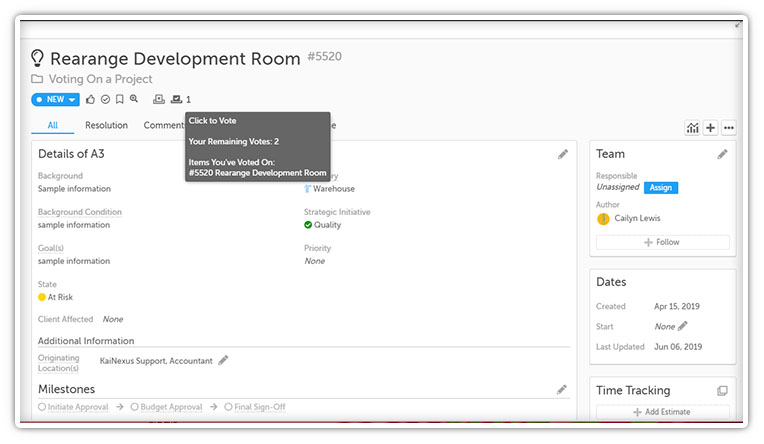
Task: Click KaiNexus Support, Accountant text
Action: point(156,361)
